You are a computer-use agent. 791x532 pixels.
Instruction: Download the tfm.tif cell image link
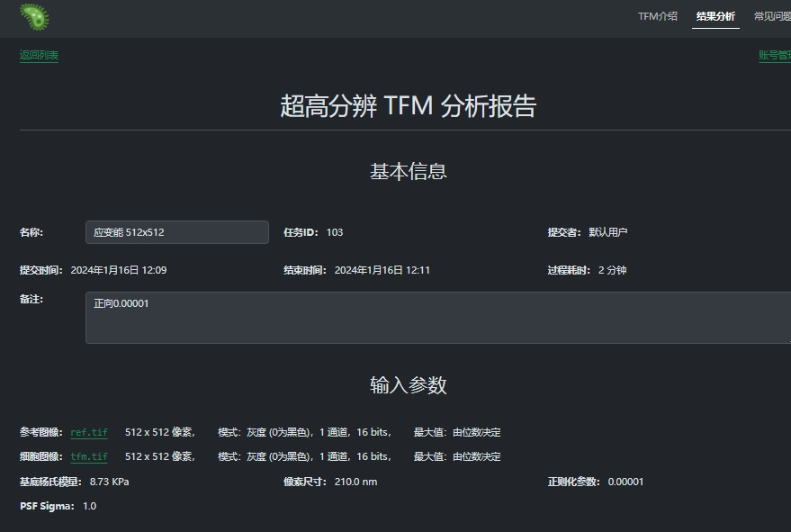click(89, 456)
